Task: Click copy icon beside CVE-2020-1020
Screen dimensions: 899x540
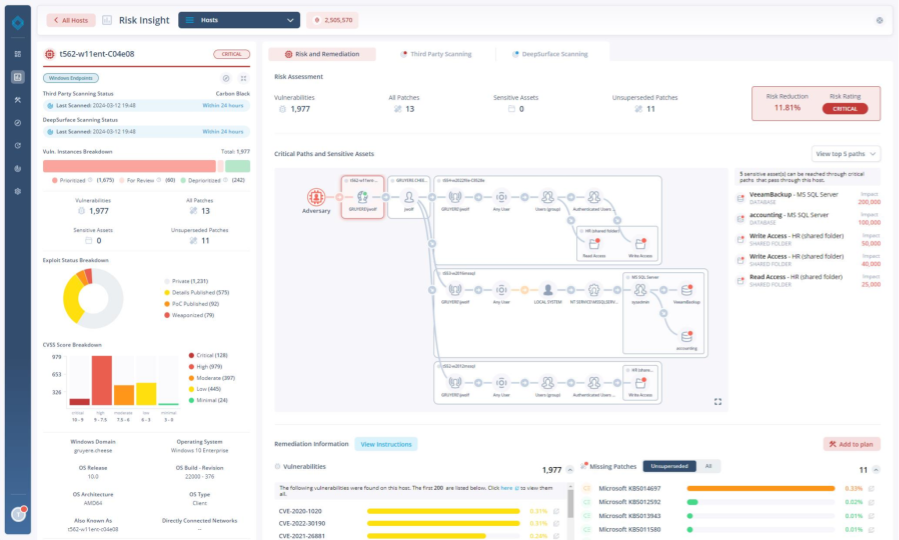Action: pos(556,511)
